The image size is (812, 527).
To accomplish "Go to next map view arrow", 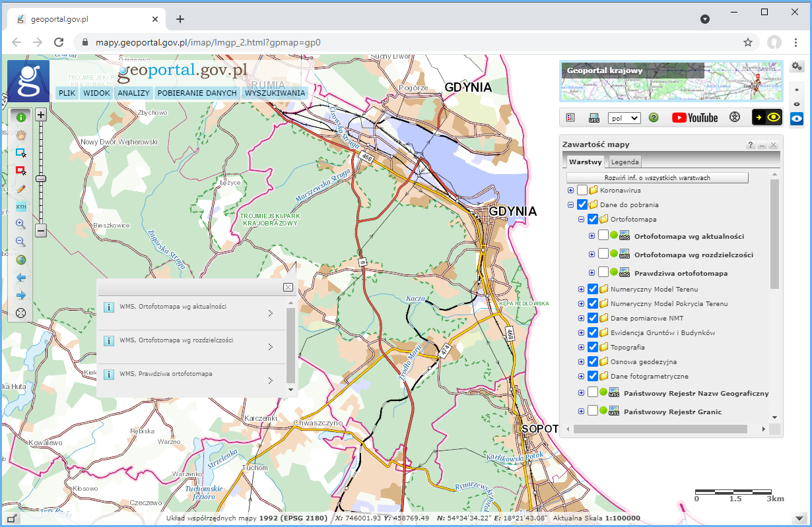I will (x=20, y=295).
